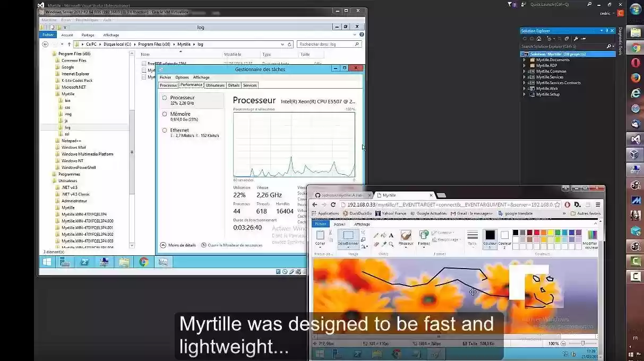This screenshot has width=644, height=361.
Task: Pick the Fill with color tool
Action: 383,235
